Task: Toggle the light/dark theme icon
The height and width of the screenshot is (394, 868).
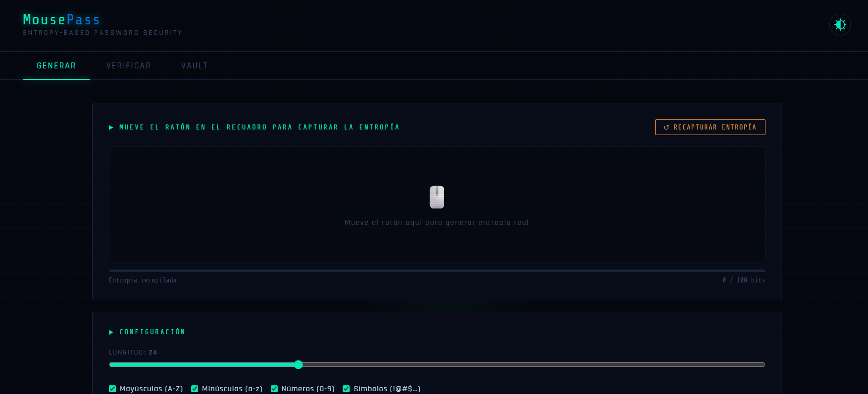Action: coord(840,24)
